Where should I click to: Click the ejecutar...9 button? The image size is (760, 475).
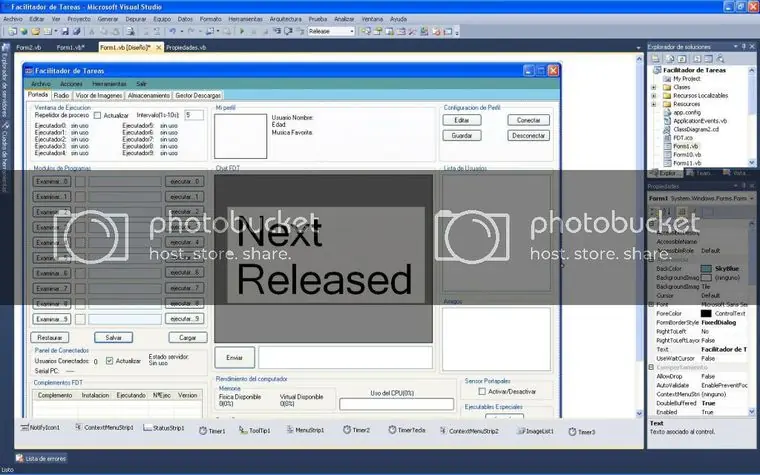point(185,319)
